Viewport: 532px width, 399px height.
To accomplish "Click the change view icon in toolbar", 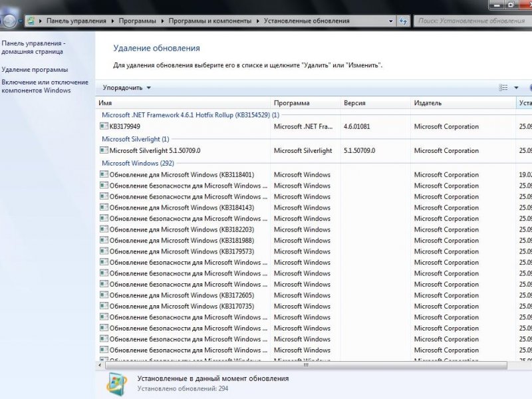I will [503, 88].
